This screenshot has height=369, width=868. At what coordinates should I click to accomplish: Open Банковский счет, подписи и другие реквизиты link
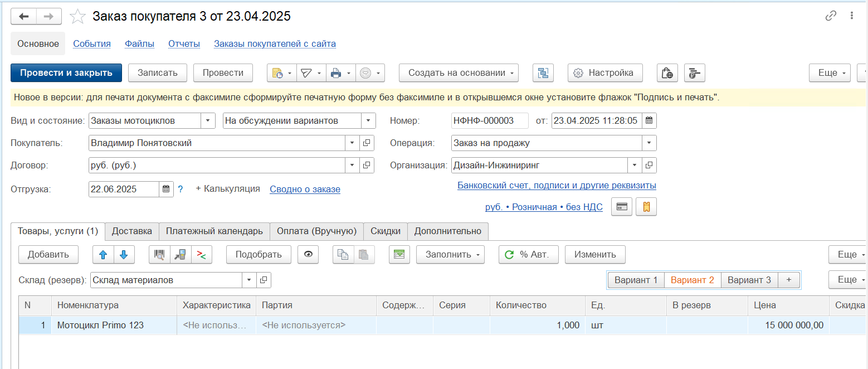pos(557,186)
